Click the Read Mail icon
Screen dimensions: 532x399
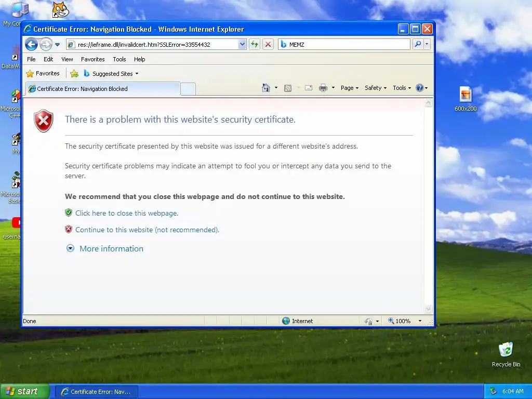coord(309,88)
